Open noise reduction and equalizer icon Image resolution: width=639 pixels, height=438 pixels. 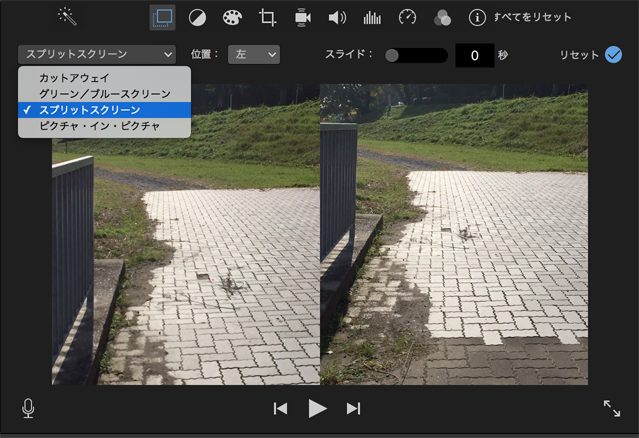(x=372, y=18)
